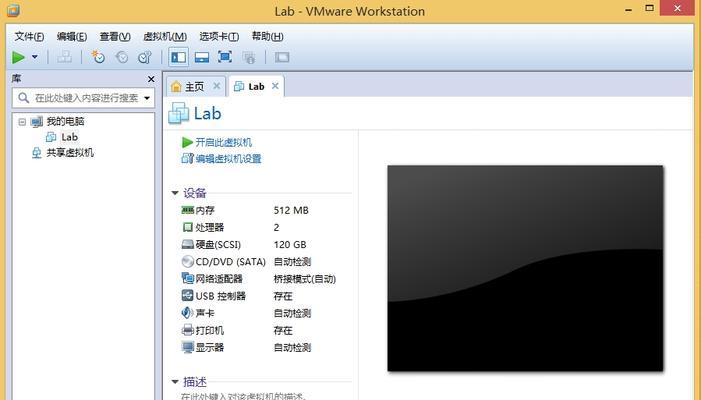Click the send Ctrl+Alt+Del toolbar icon
701x400 pixels.
coord(64,57)
